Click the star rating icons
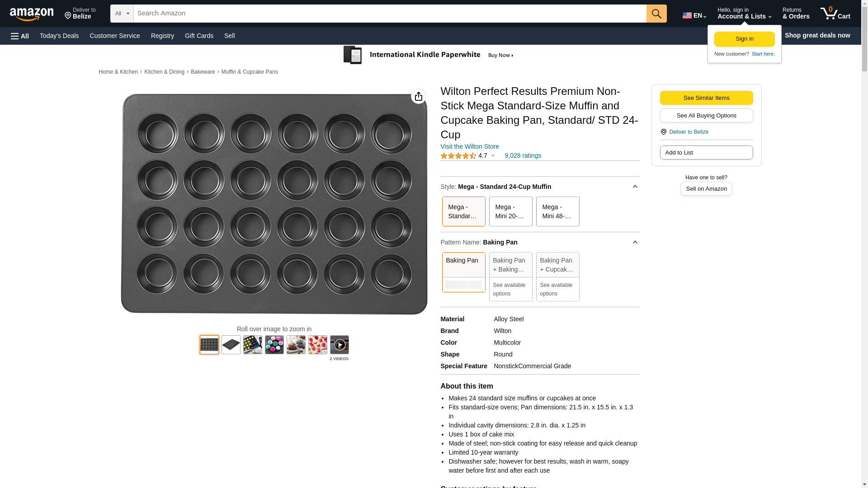The image size is (868, 488). coord(458,156)
